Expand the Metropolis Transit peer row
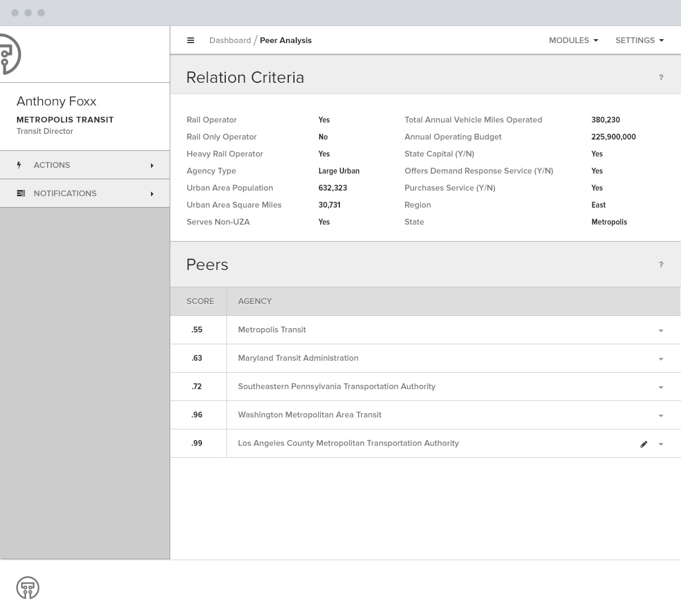The width and height of the screenshot is (681, 616). [x=661, y=331]
